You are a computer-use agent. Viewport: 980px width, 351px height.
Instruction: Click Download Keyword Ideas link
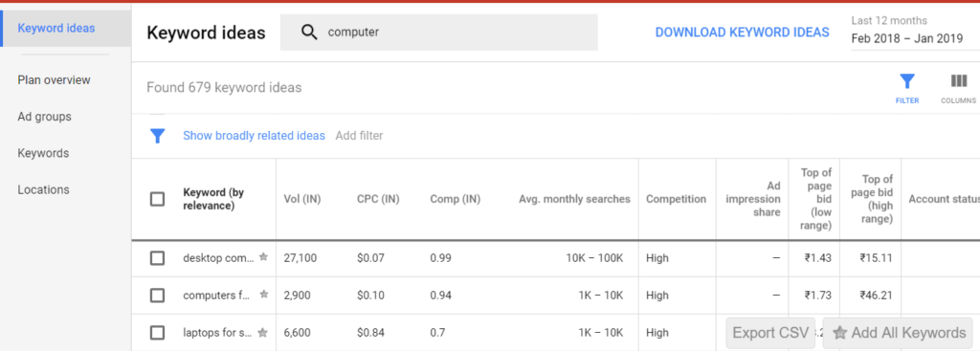point(742,33)
